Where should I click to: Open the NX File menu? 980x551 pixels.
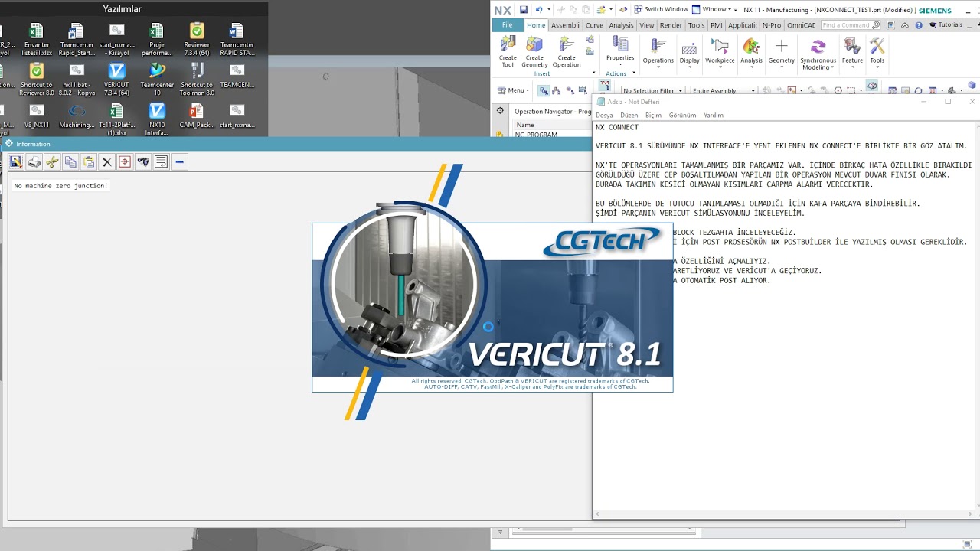(x=507, y=25)
